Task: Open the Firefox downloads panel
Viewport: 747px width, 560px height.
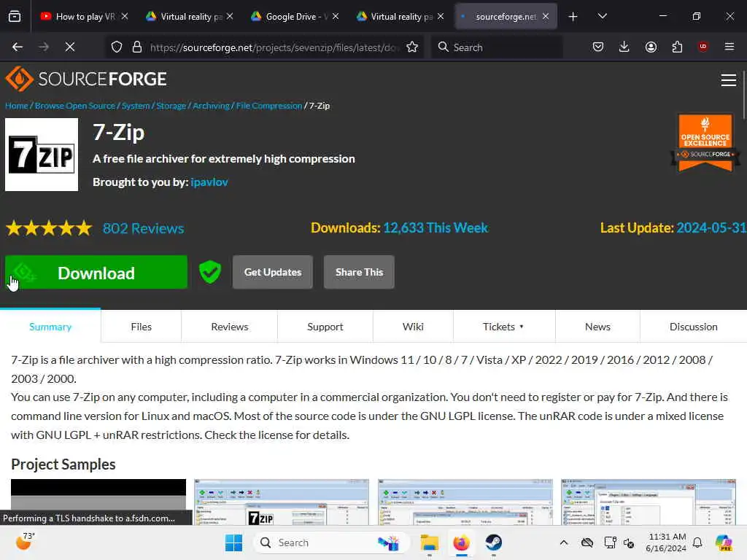Action: tap(624, 47)
